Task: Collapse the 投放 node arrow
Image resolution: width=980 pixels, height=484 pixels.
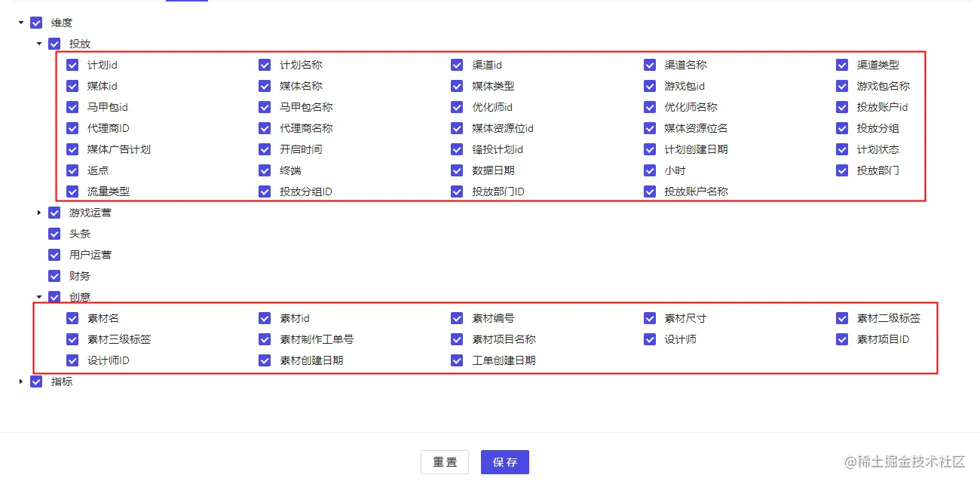Action: [39, 44]
